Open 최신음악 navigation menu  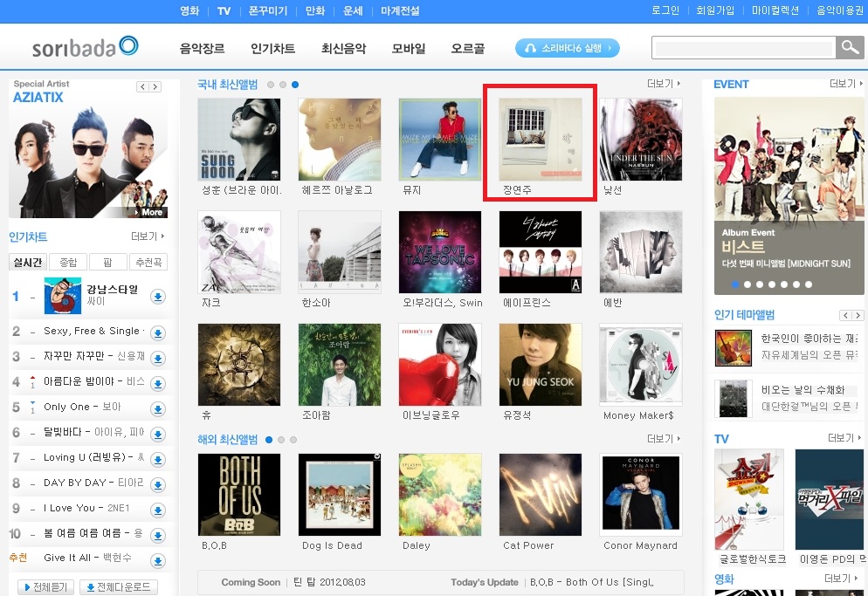pos(344,49)
